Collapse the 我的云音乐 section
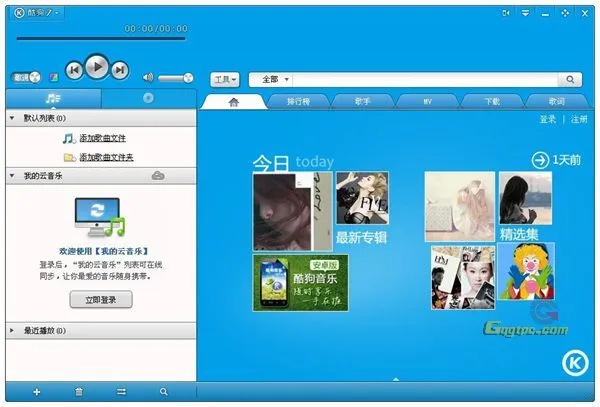The width and height of the screenshot is (600, 407). click(x=12, y=176)
